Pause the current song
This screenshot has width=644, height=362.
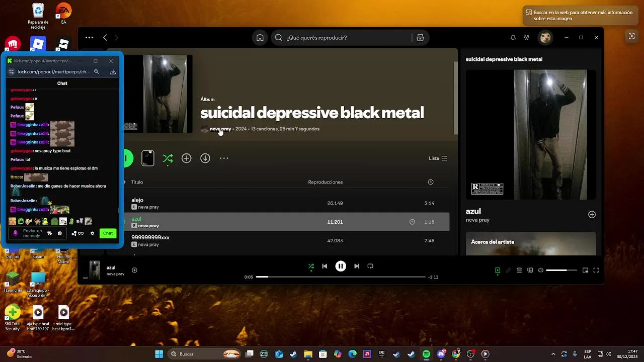click(x=341, y=266)
